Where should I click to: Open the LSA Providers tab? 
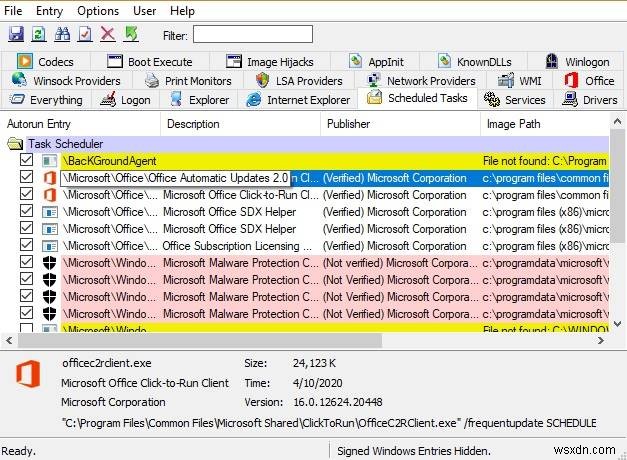299,80
